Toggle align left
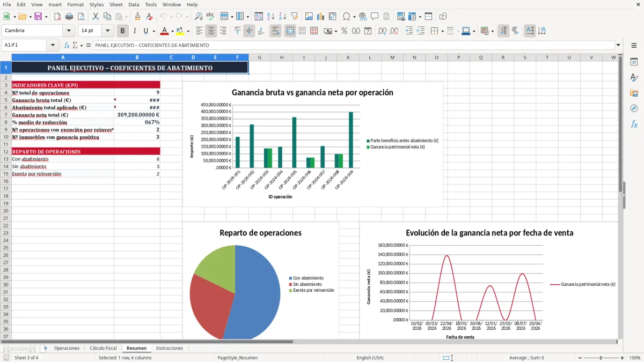644x362 pixels. click(199, 31)
